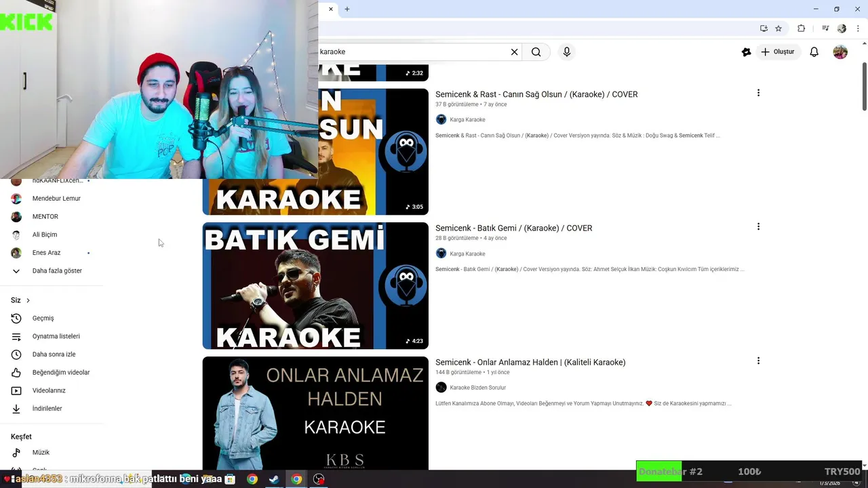Click the Oynatma listeleri icon

tap(16, 336)
